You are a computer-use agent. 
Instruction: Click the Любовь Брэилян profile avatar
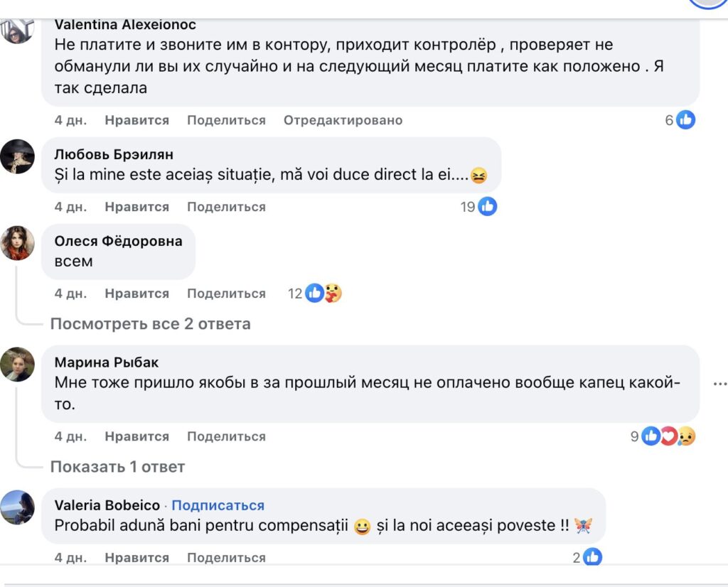18,156
